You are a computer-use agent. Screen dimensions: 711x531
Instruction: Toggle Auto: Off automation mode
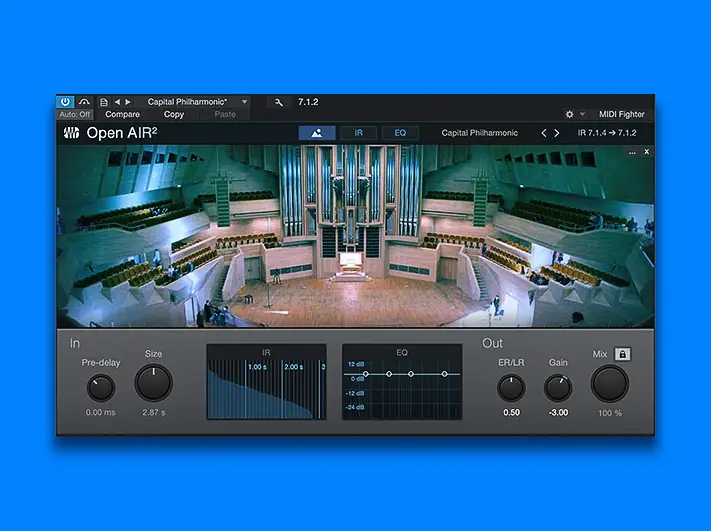coord(75,114)
